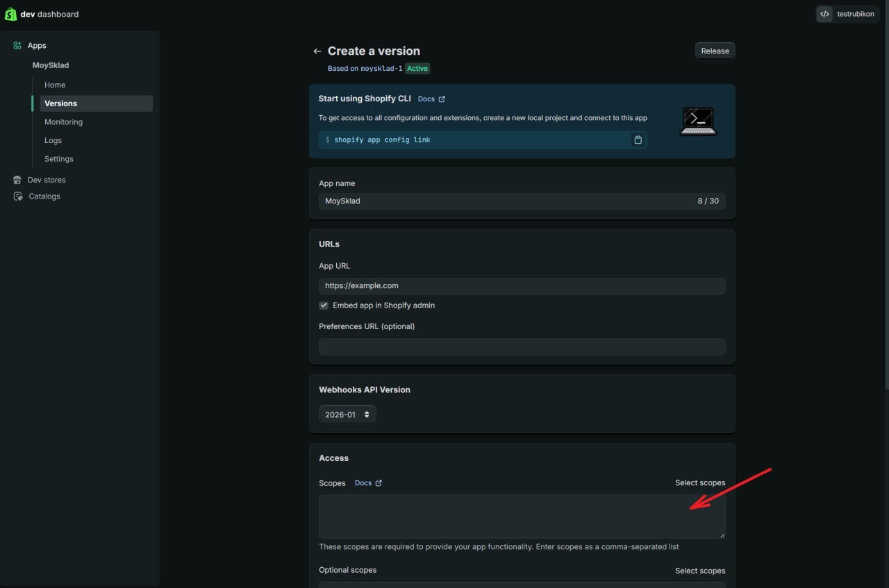Select the Versions menu item

[x=96, y=103]
